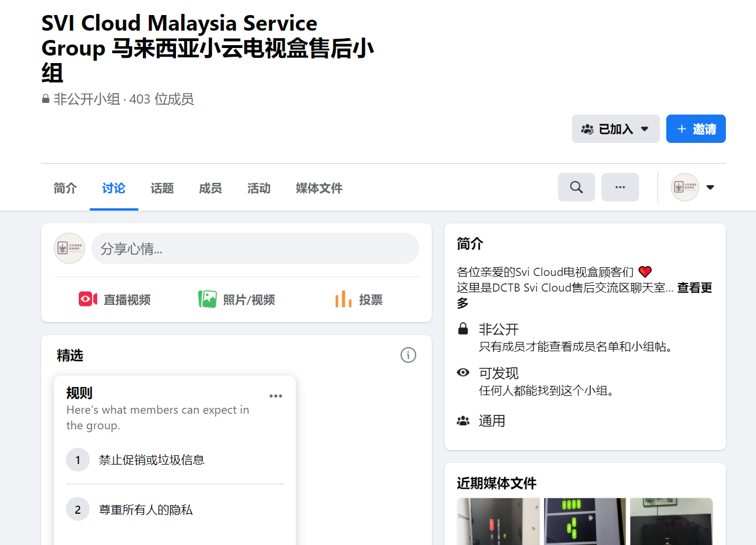Click the number 2 rule badge
This screenshot has height=545, width=756.
click(78, 509)
